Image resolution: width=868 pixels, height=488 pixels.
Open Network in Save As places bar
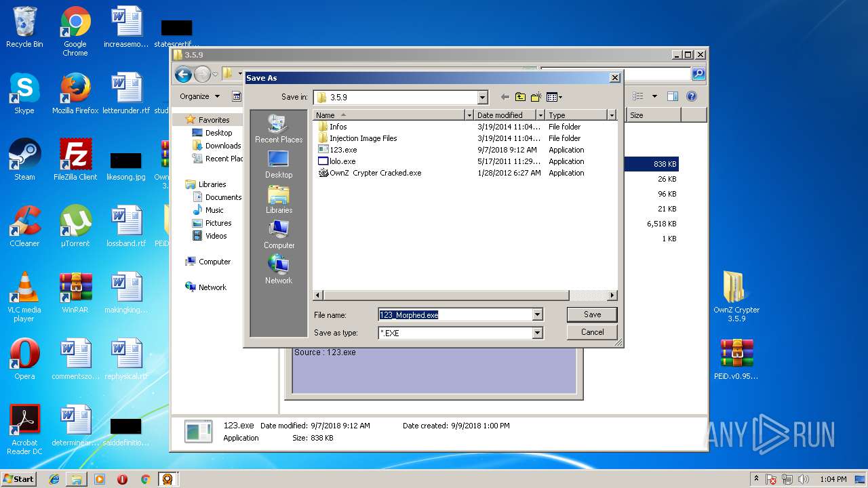point(279,270)
